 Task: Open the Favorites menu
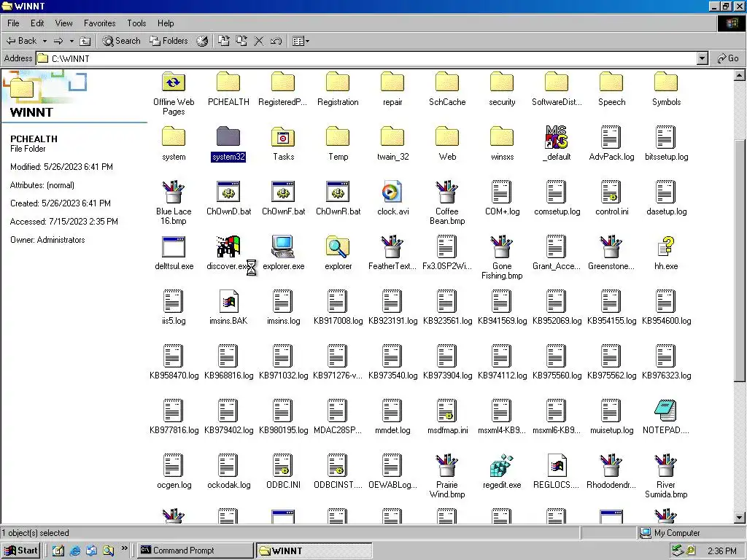tap(99, 23)
